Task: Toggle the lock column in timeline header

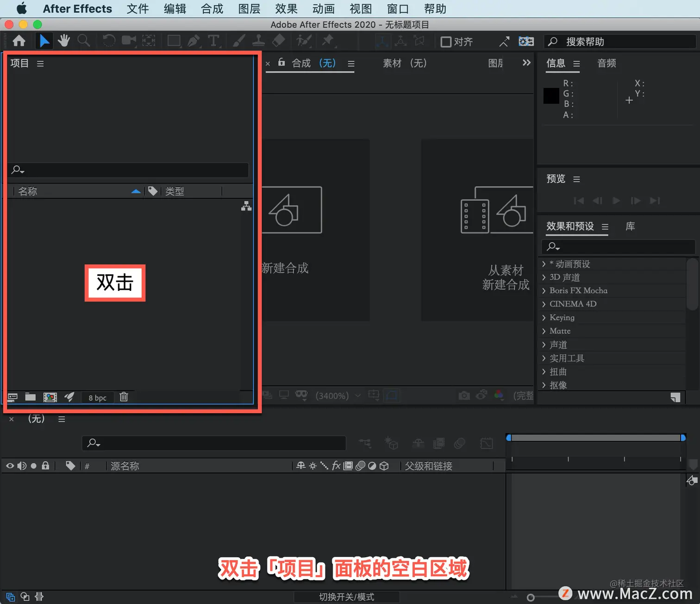Action: [45, 466]
